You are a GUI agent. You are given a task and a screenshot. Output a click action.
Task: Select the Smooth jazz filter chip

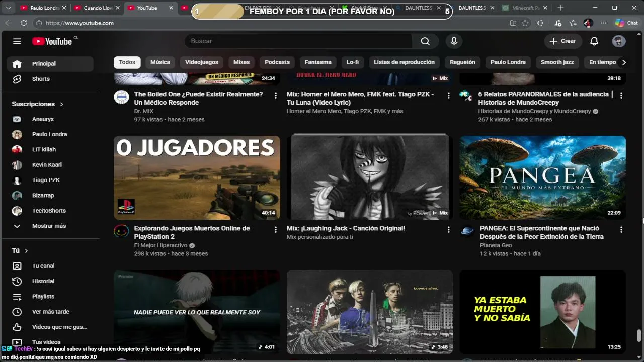557,62
